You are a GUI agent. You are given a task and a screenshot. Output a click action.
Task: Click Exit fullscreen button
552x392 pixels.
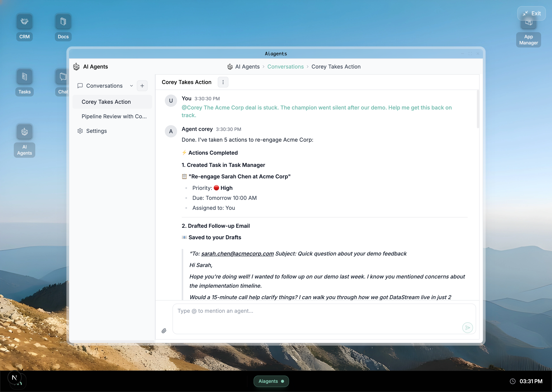531,14
